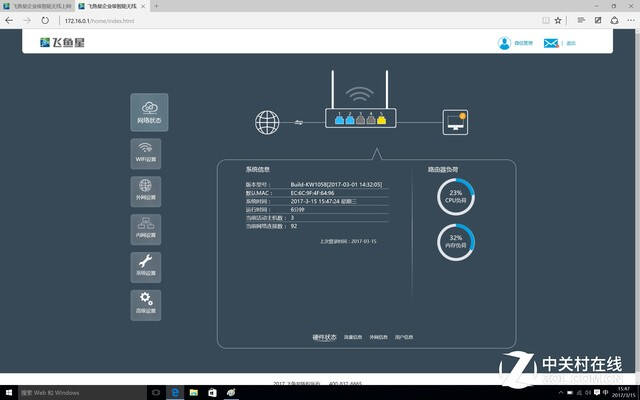The height and width of the screenshot is (400, 640).
Task: Open 高级设置 gears icon
Action: tap(146, 304)
